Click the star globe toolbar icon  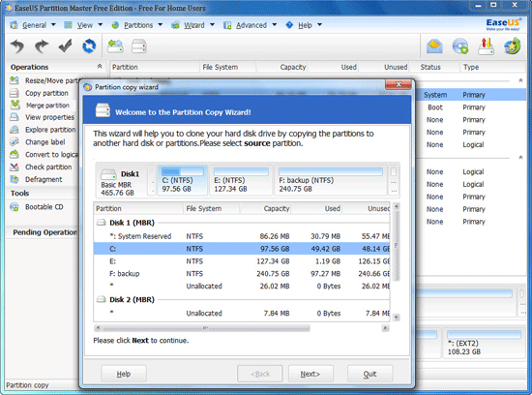point(512,46)
